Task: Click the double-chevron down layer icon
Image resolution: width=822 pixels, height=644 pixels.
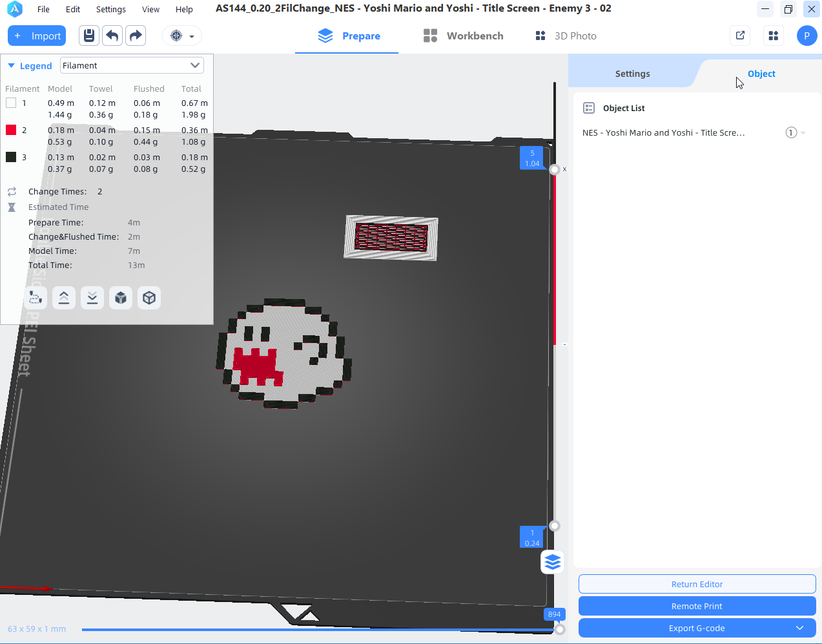Action: (92, 298)
